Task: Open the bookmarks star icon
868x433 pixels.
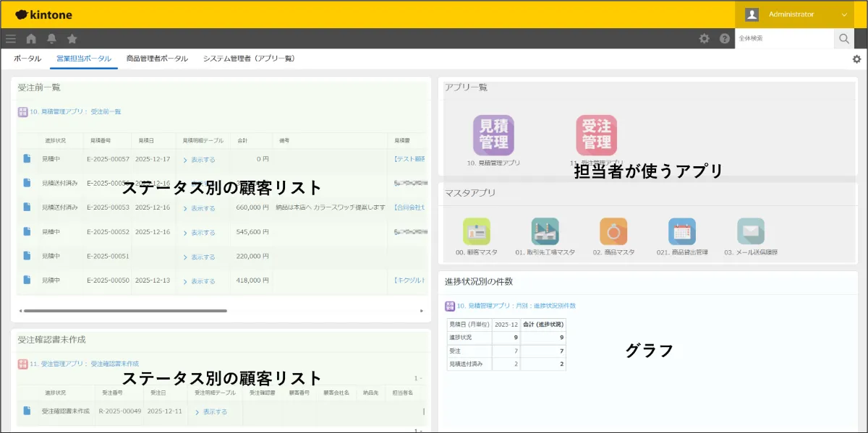Action: click(72, 38)
